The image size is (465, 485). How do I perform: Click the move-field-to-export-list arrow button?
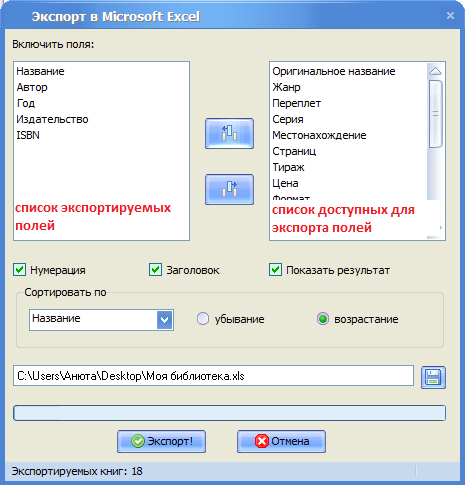click(229, 133)
